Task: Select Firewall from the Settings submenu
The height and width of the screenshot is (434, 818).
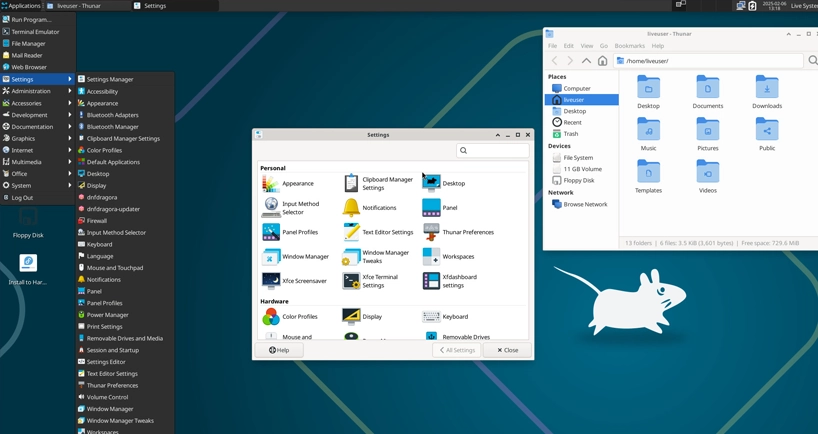Action: [x=96, y=221]
